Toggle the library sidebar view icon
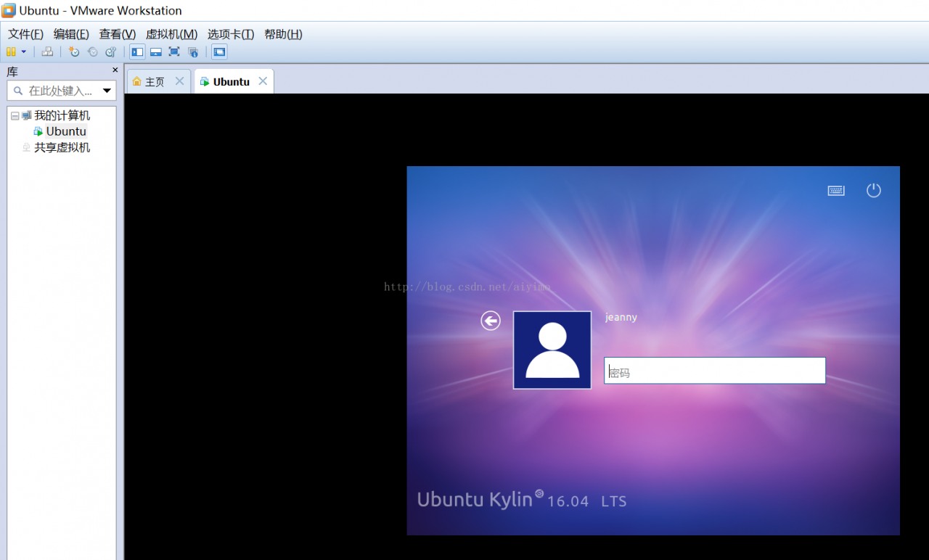 136,52
